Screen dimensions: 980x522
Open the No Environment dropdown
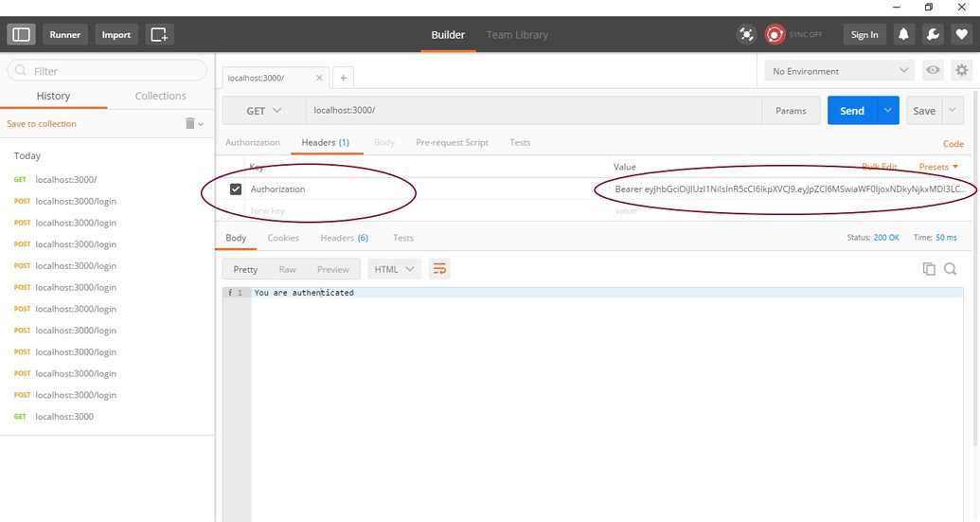[839, 71]
